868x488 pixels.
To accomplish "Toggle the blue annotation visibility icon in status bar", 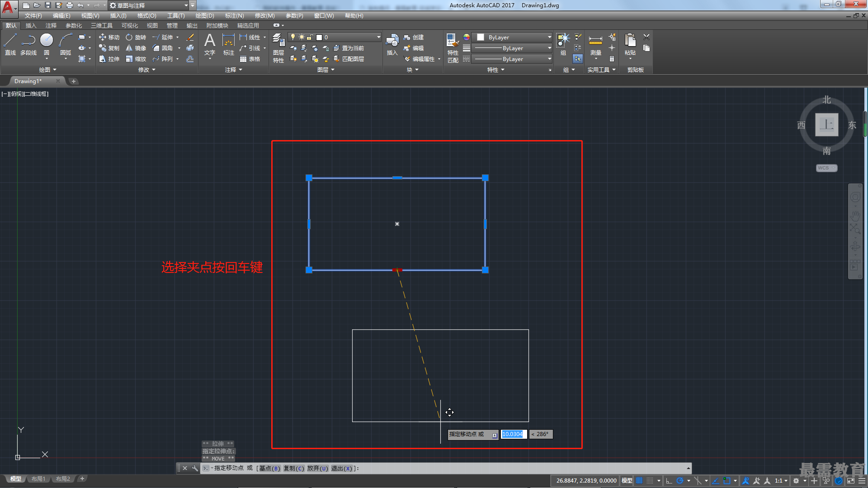I will (x=746, y=481).
